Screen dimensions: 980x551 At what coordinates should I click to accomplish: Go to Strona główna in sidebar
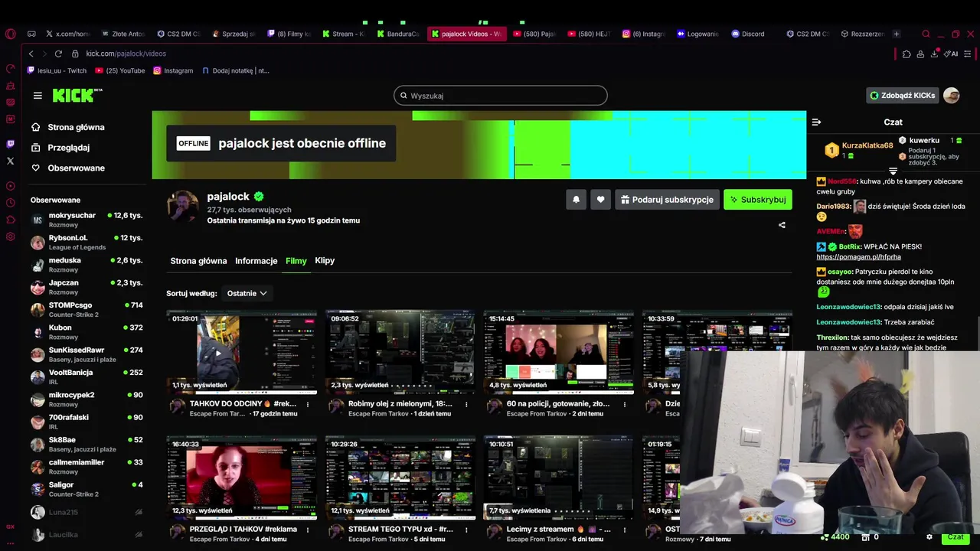click(68, 127)
